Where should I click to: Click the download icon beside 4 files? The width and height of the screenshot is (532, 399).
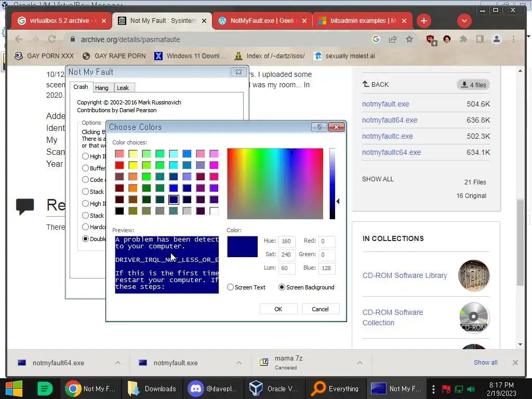point(464,85)
